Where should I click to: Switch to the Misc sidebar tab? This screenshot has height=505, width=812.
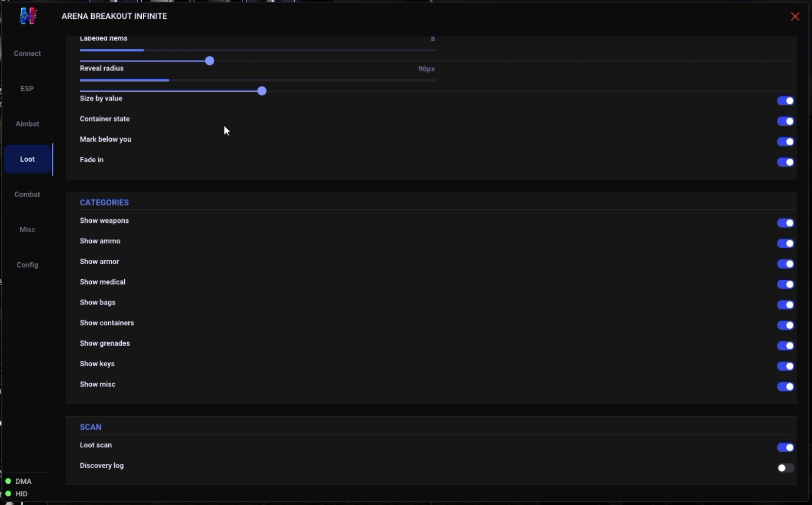(x=28, y=230)
